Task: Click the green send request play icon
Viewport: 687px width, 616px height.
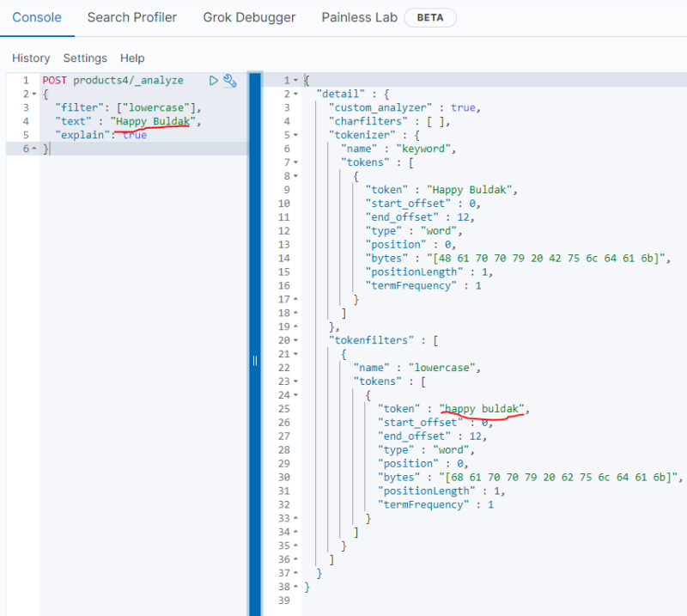Action: [x=214, y=80]
